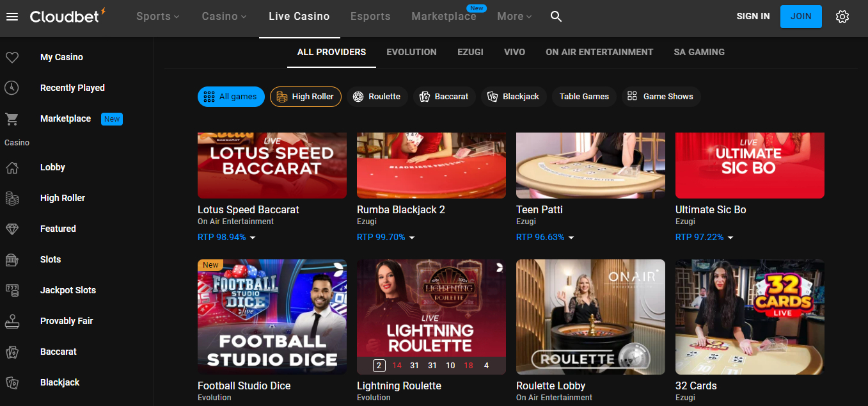Click the Provably Fair icon
This screenshot has height=406, width=868.
click(12, 321)
